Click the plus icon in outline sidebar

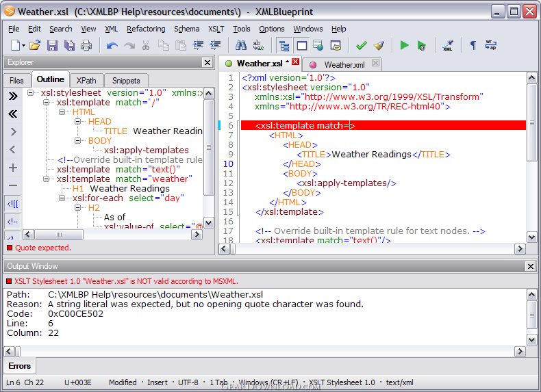click(x=13, y=168)
